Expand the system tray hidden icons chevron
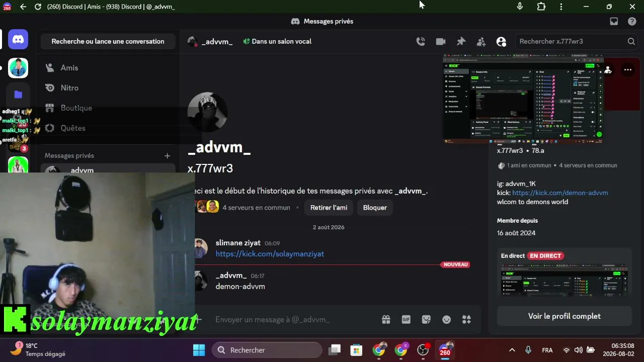The height and width of the screenshot is (362, 644). pos(512,350)
